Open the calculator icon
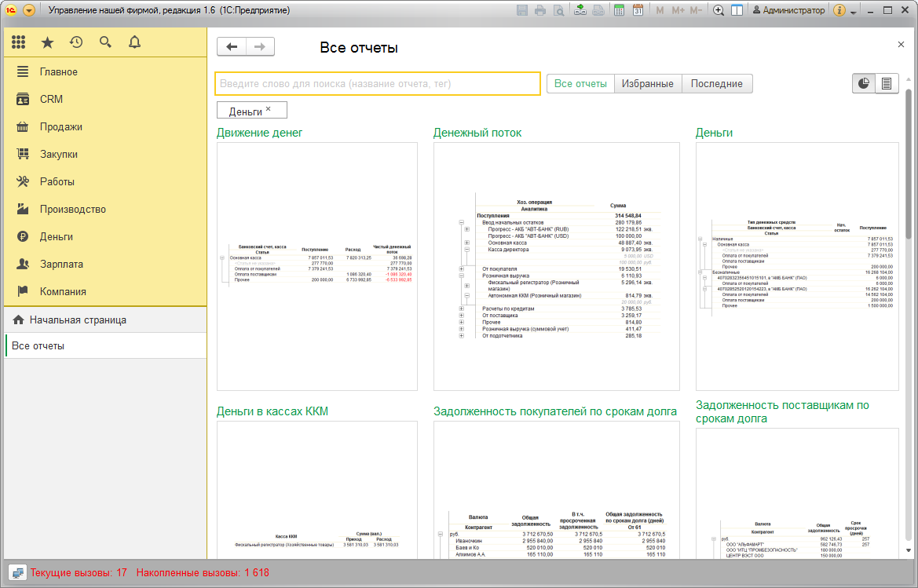The image size is (918, 588). point(619,10)
